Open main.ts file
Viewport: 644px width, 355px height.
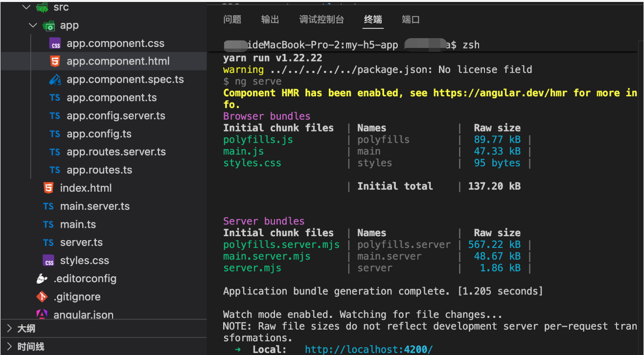(78, 224)
